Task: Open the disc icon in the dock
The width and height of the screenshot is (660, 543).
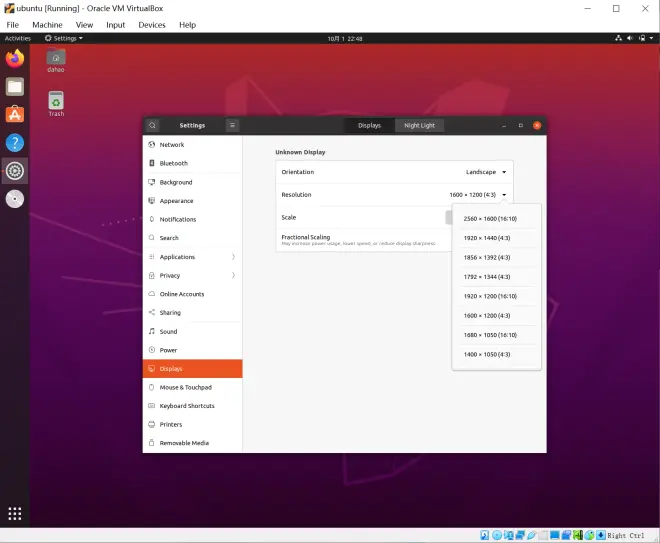Action: point(15,199)
